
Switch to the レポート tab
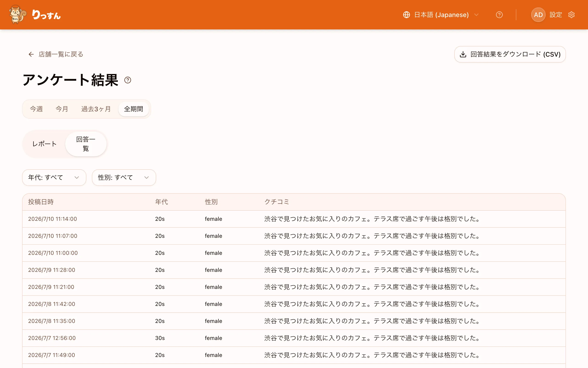point(45,144)
